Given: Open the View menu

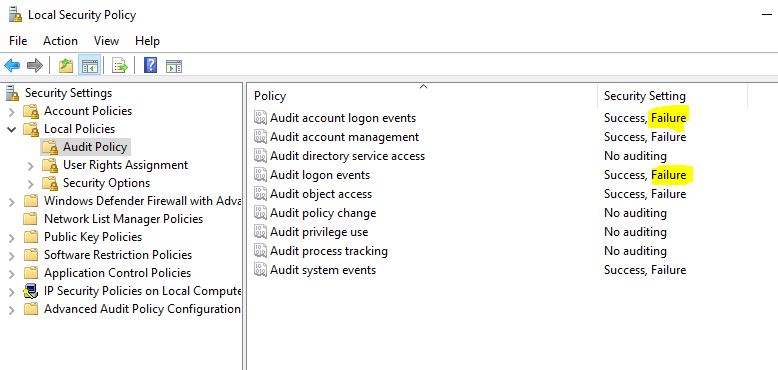Looking at the screenshot, I should click(106, 41).
